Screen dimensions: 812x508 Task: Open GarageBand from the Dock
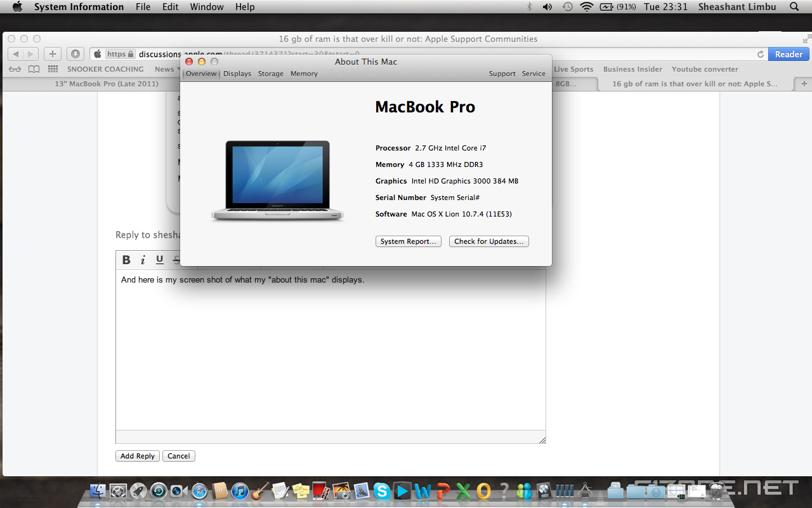coord(260,491)
